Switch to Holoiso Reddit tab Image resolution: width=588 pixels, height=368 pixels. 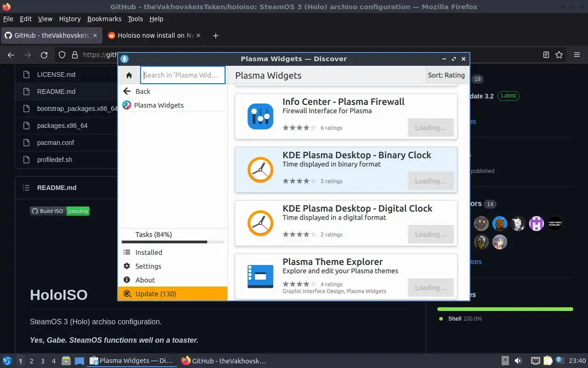pos(154,35)
